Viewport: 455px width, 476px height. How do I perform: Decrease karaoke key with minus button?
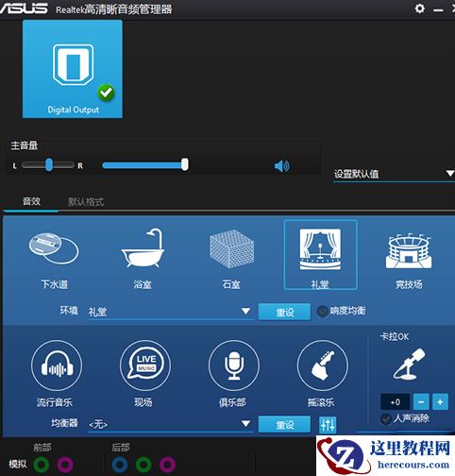tap(421, 401)
